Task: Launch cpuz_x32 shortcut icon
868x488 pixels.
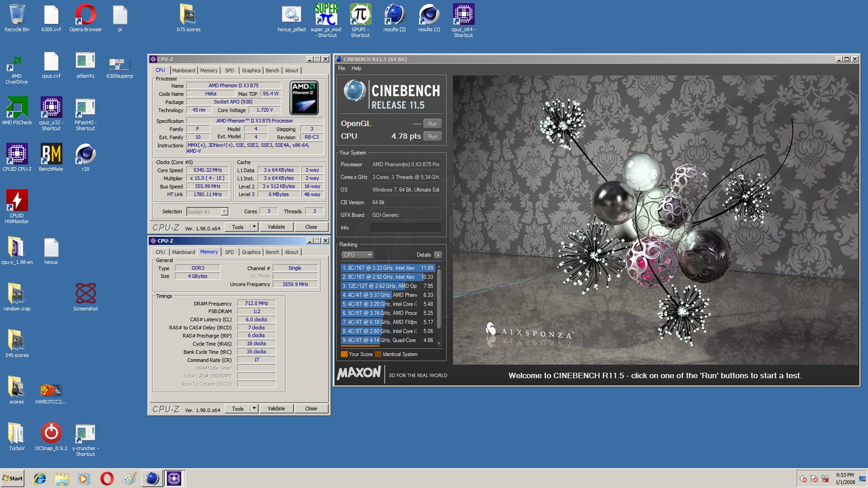Action: click(x=51, y=113)
